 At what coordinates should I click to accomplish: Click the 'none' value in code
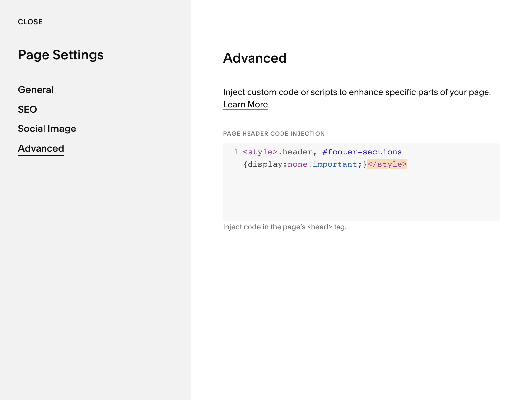click(x=297, y=164)
